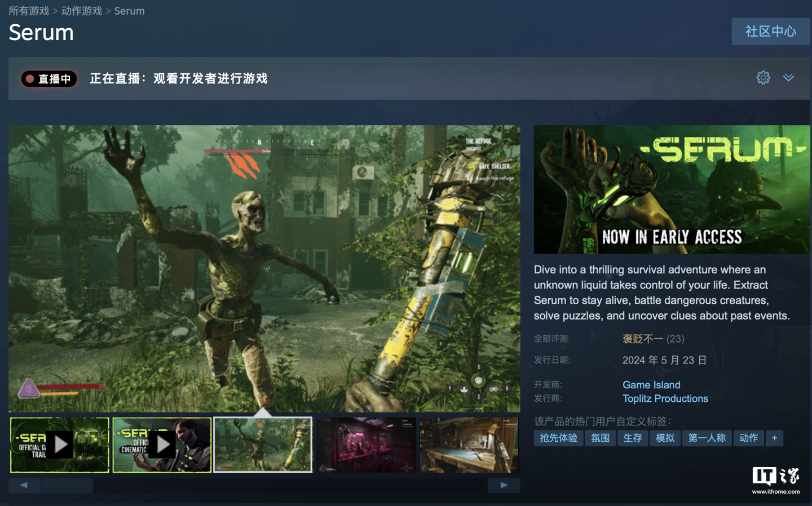Play the Official Cinematic trailer thumbnail
This screenshot has height=506, width=812.
(x=162, y=445)
